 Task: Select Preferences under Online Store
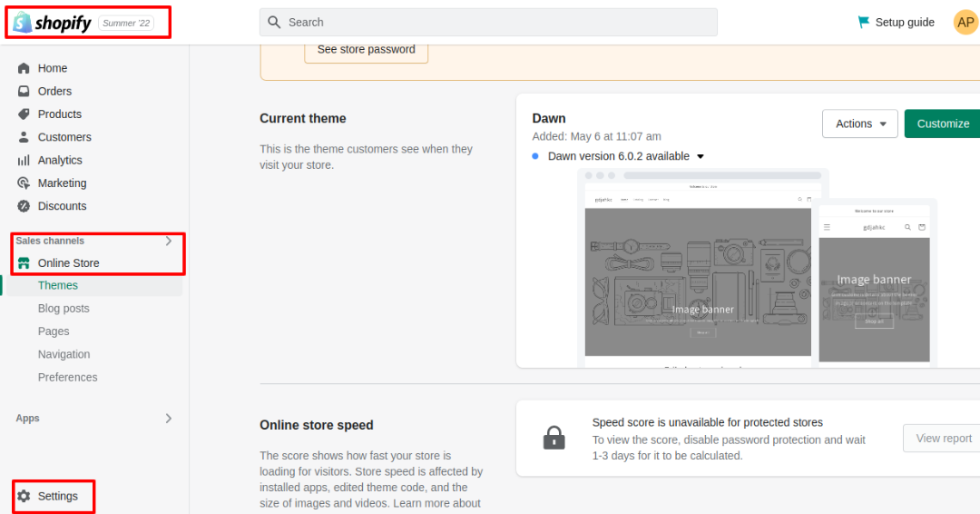(67, 378)
